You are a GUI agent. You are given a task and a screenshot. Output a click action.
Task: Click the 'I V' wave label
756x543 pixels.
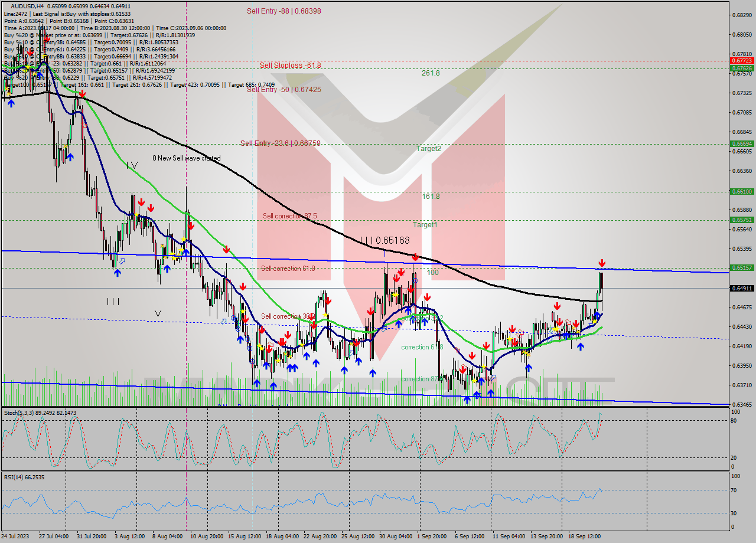click(x=132, y=166)
